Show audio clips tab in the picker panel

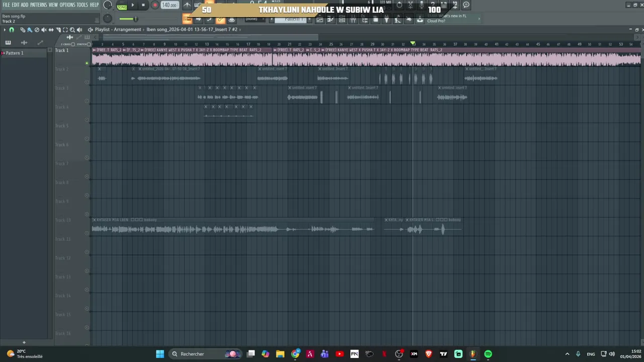[24, 43]
